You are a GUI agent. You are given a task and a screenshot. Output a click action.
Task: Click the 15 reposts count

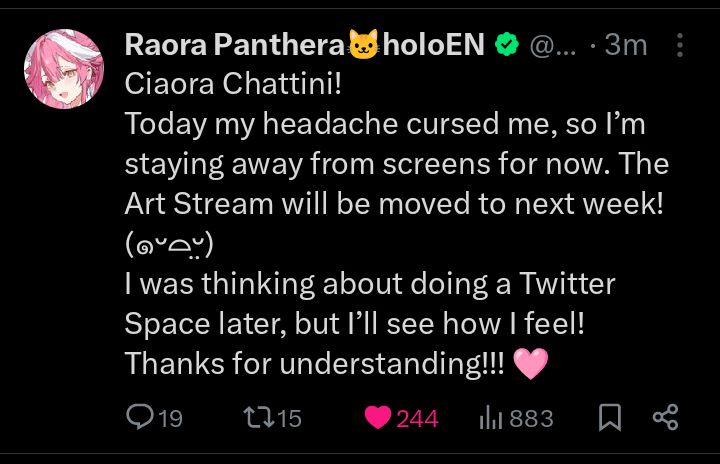[x=289, y=419]
